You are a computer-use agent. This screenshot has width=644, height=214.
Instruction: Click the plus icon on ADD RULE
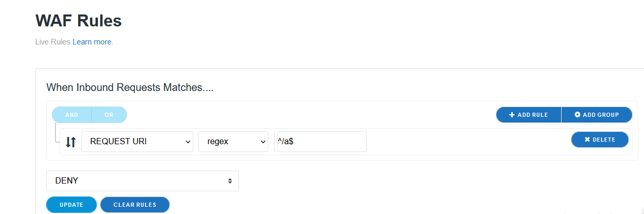pos(512,115)
